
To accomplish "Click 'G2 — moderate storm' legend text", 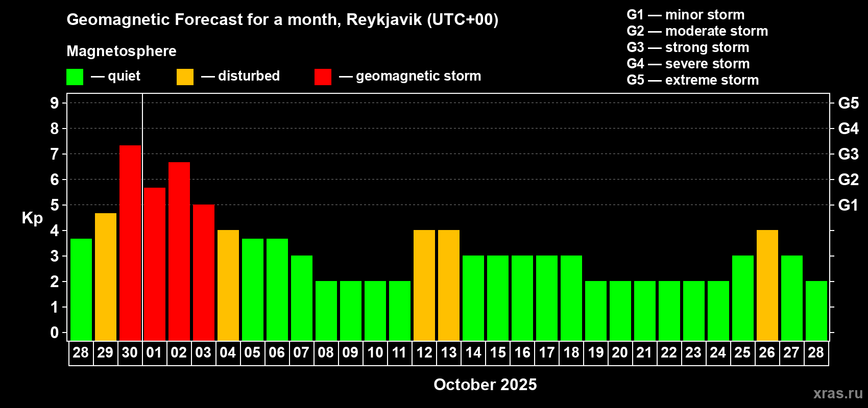I will [697, 31].
